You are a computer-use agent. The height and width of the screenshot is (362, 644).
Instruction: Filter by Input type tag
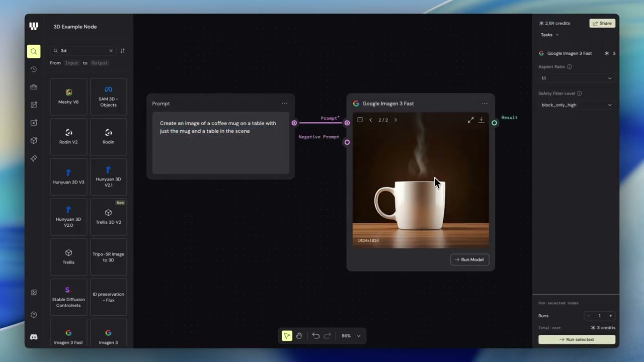point(71,63)
